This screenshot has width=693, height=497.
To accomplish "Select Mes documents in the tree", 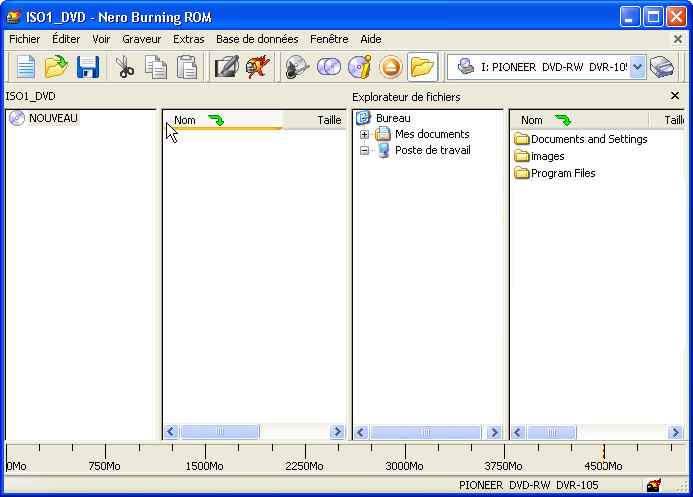I will 432,134.
